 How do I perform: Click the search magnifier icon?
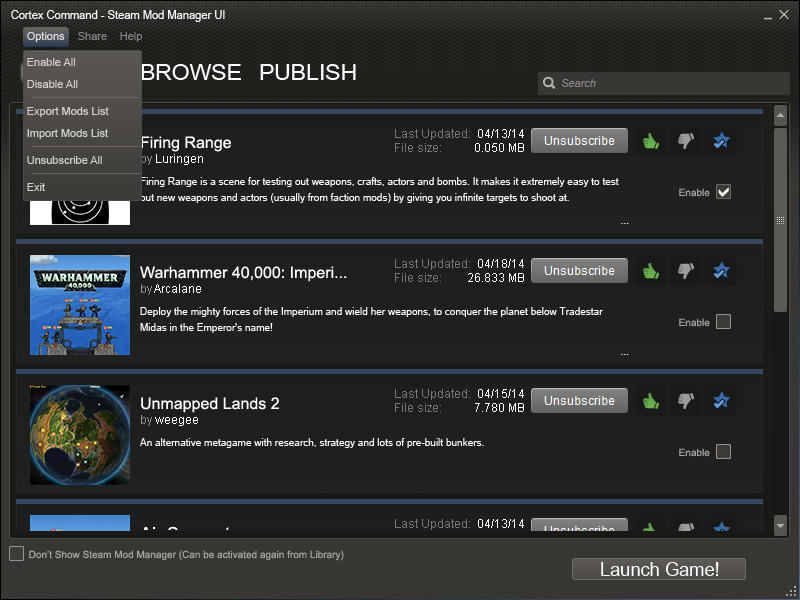pyautogui.click(x=549, y=83)
